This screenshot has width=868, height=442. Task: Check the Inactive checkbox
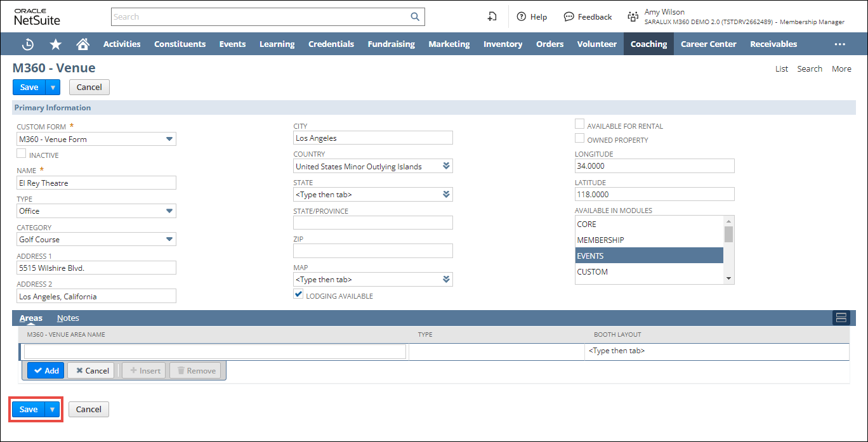tap(22, 154)
